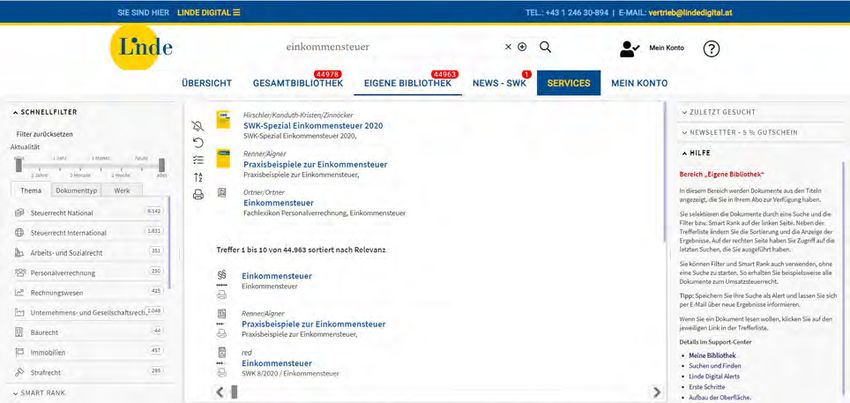Screen dimensions: 850x403
Task: Open the Mein Konto user icon
Action: coord(629,48)
